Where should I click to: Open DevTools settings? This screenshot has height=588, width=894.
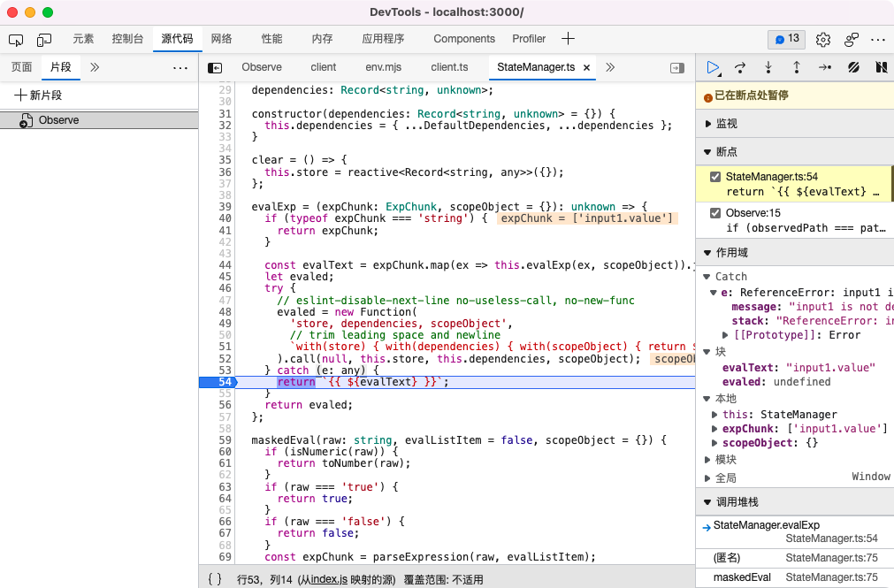pyautogui.click(x=821, y=40)
